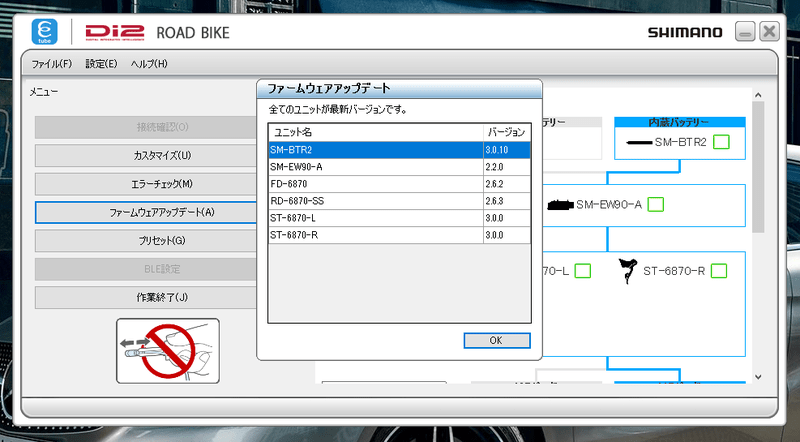Open the ファイル(F) menu
Viewport: 800px width, 442px height.
click(52, 64)
